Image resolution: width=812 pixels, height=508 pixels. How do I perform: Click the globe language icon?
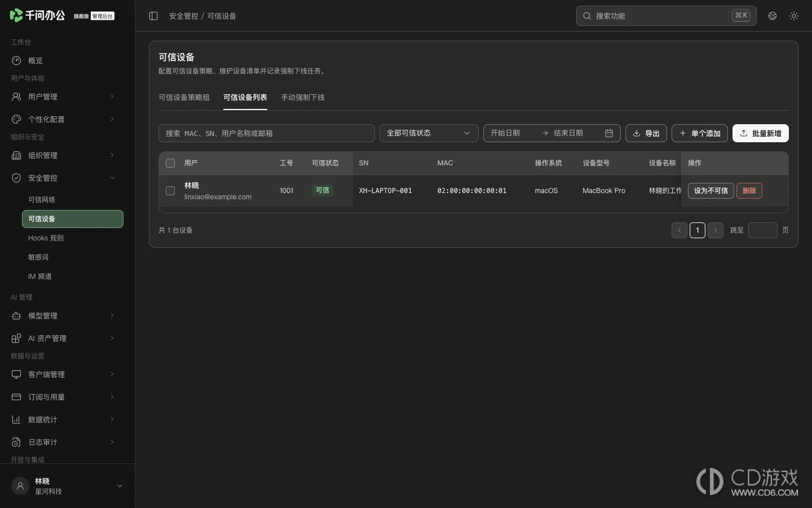point(773,16)
